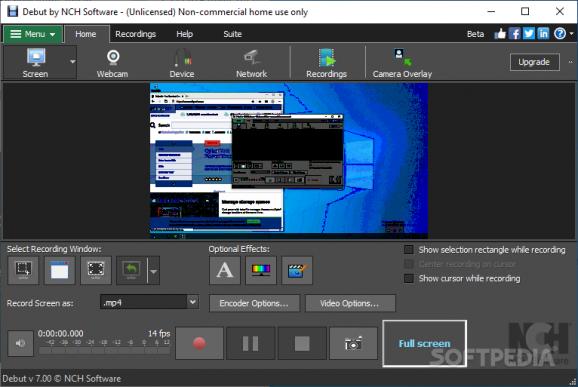The height and width of the screenshot is (387, 578).
Task: Open the Twitter share icon
Action: coord(529,34)
